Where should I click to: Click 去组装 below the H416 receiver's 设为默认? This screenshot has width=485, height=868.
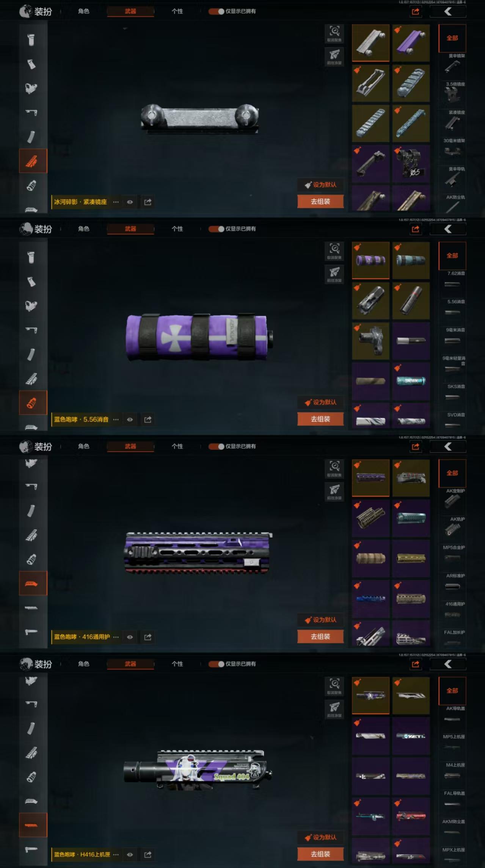point(320,854)
